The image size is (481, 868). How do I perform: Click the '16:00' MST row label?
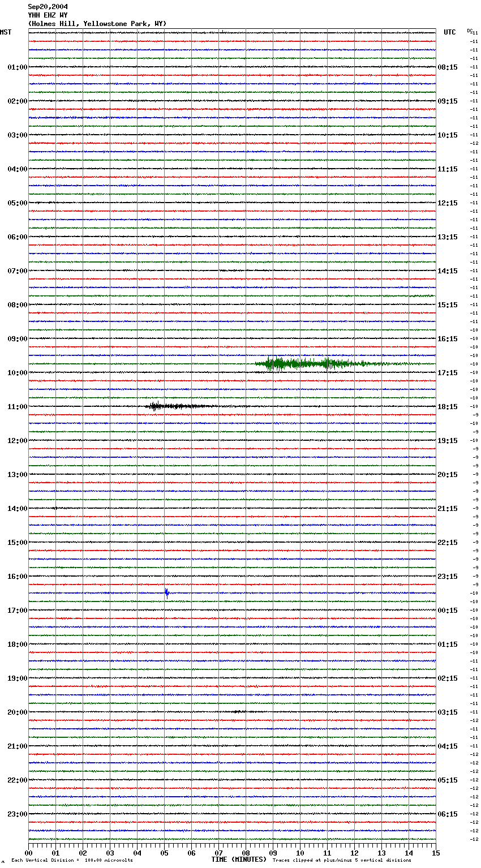click(x=18, y=577)
